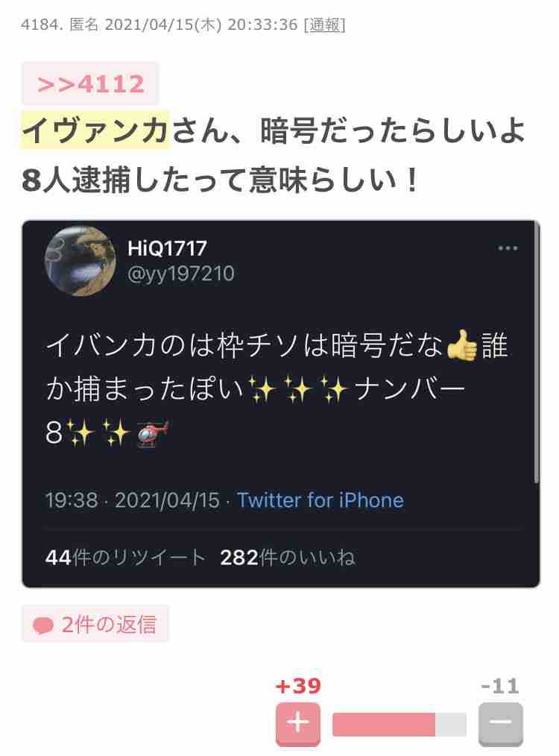
Task: Open the HiQ1717 display name
Action: coord(167,248)
